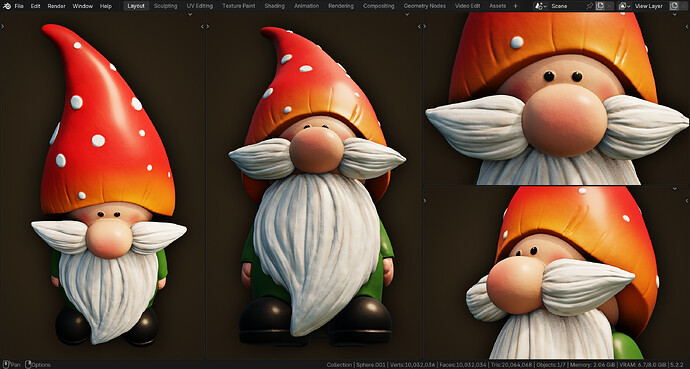The width and height of the screenshot is (690, 369).
Task: Add a new workspace with plus icon
Action: [516, 6]
